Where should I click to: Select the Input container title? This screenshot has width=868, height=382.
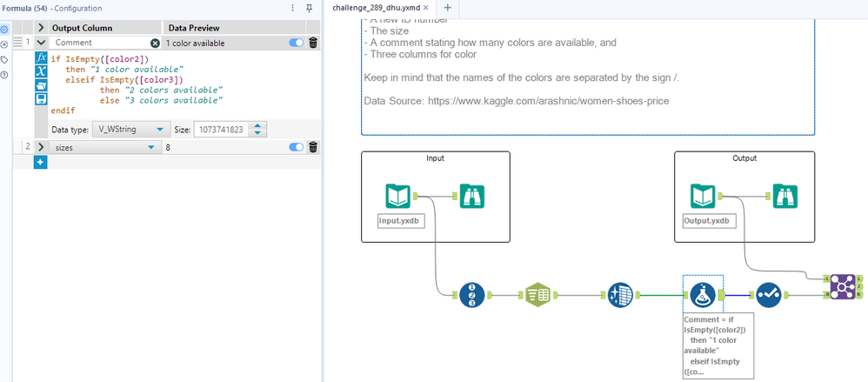coord(435,158)
